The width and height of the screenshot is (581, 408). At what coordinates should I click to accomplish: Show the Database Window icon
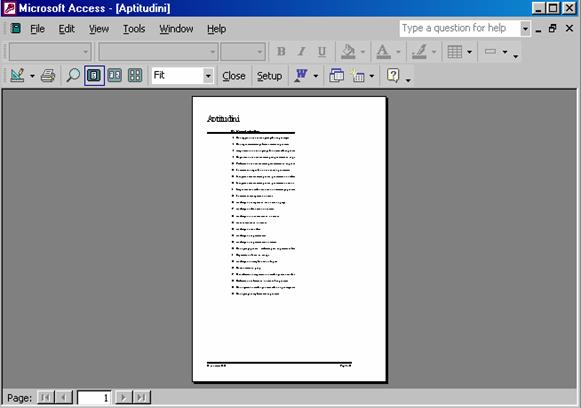(x=336, y=76)
